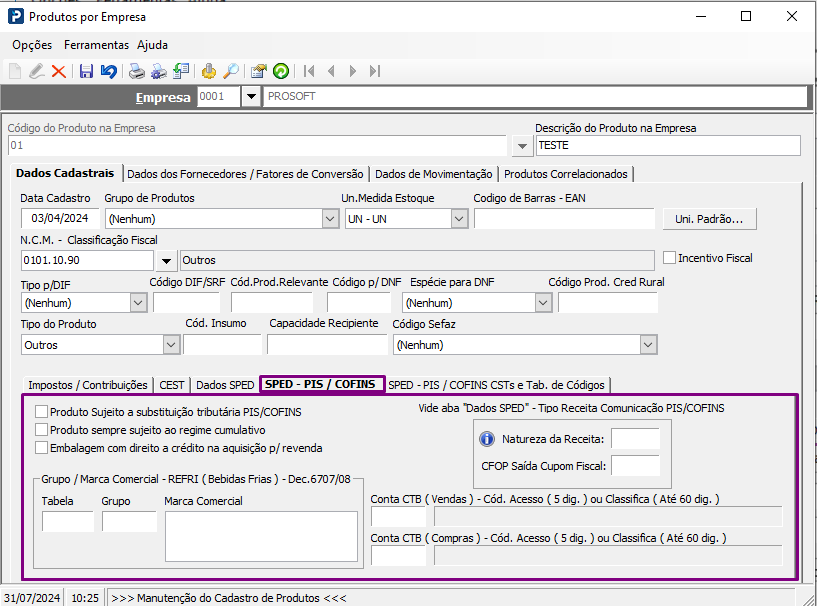Click the CFOP Saída Cupom Fiscal field

636,465
